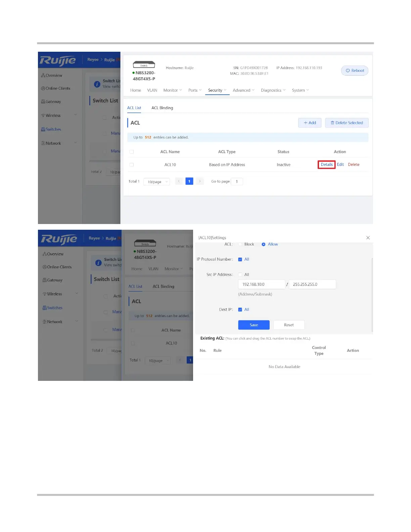Switch to the ACL List tab in the top screenshot
The height and width of the screenshot is (532, 411).
(134, 108)
